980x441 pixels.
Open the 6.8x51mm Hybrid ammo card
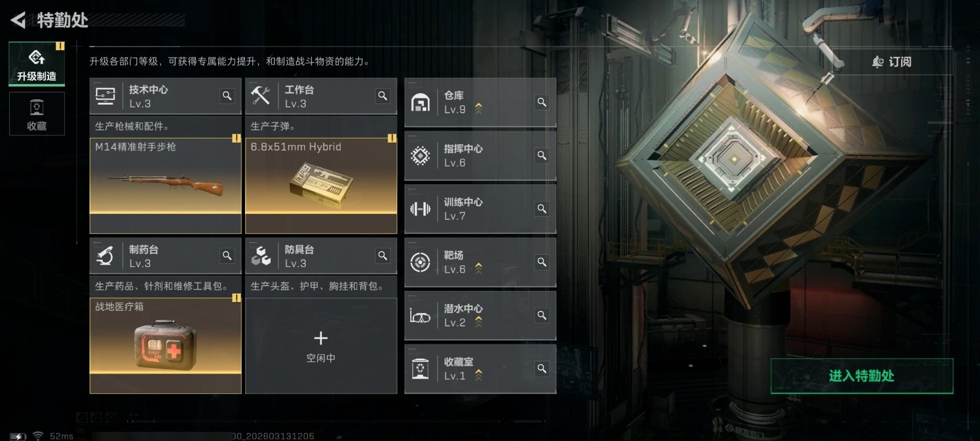(x=321, y=186)
